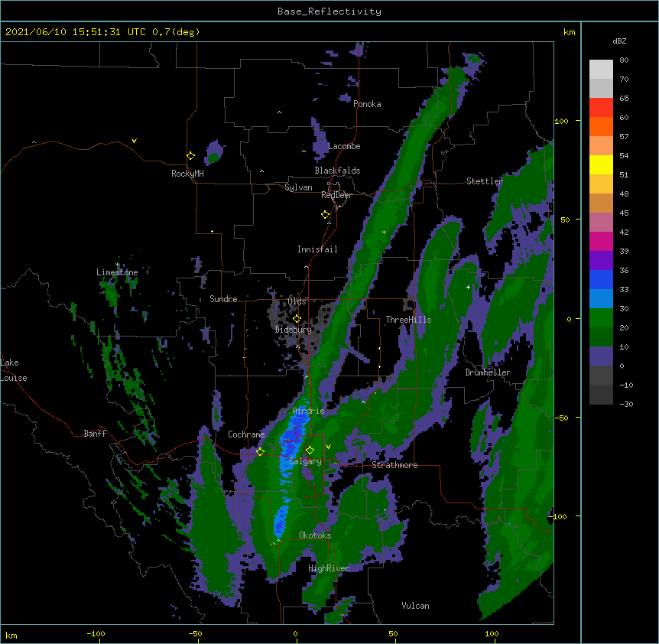The height and width of the screenshot is (644, 659).
Task: Click the light blue swatch between 33 and 30
Action: click(x=601, y=299)
